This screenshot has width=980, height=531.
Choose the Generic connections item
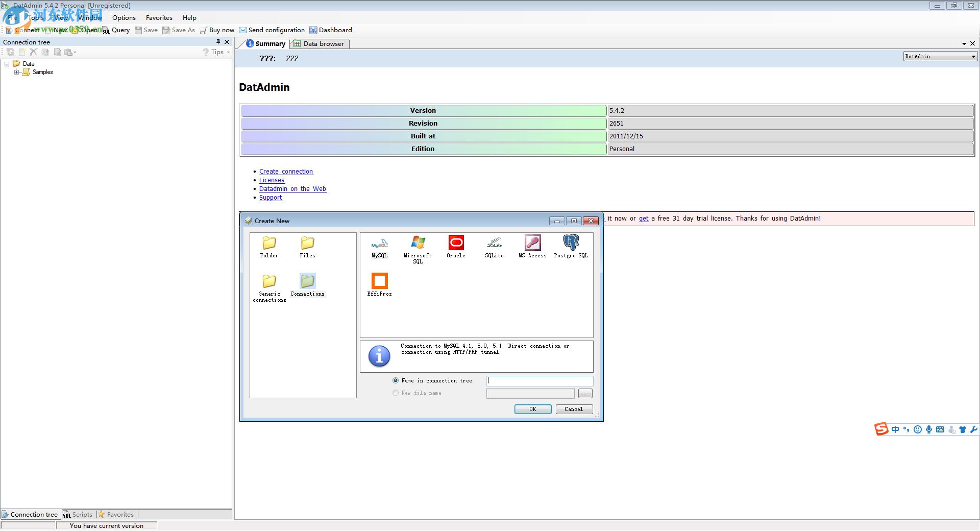(269, 288)
